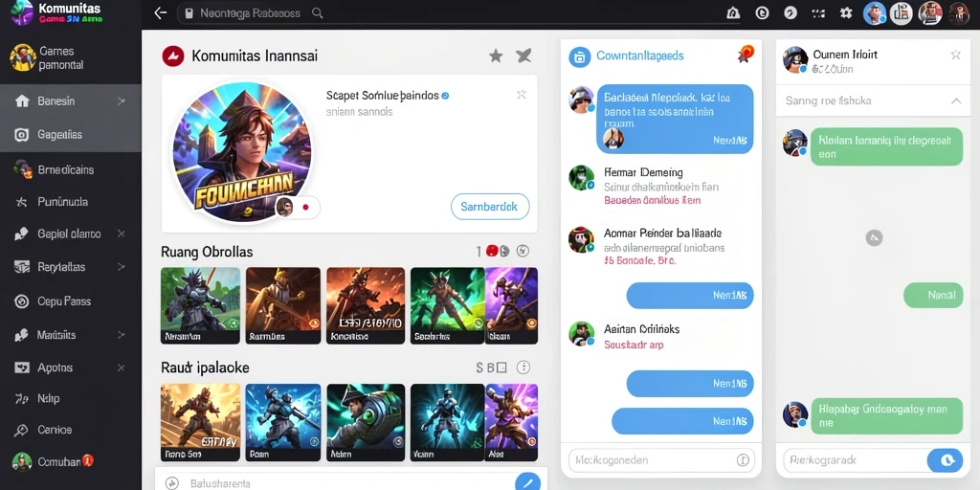The height and width of the screenshot is (490, 980).
Task: Open more options for Raud ipalaoke section
Action: [x=523, y=367]
